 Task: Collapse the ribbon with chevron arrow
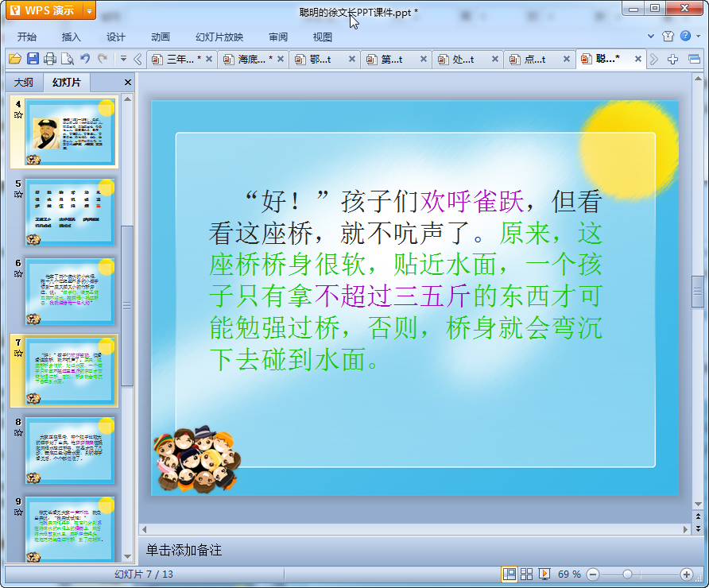[x=651, y=37]
